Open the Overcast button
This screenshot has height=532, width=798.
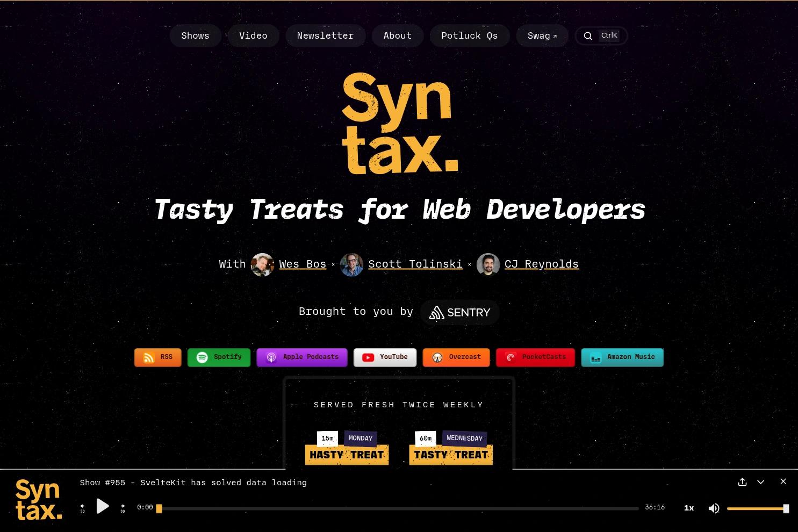tap(456, 357)
